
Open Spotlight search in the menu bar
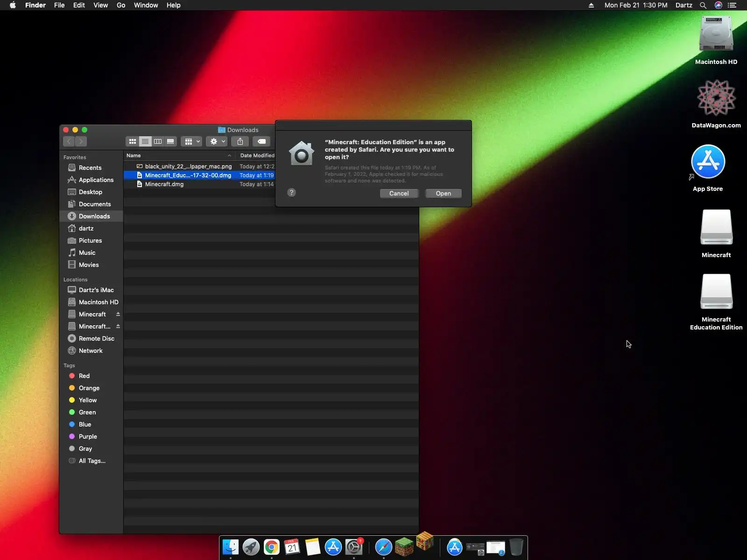point(703,5)
